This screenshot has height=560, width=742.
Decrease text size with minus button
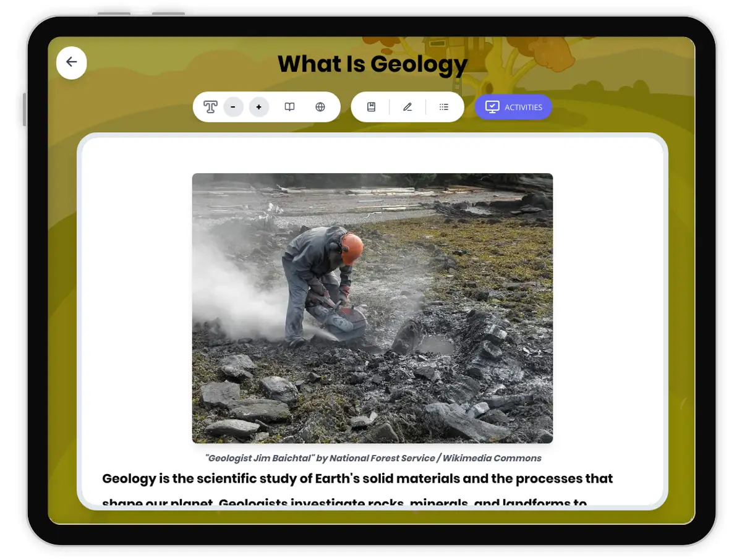(233, 107)
